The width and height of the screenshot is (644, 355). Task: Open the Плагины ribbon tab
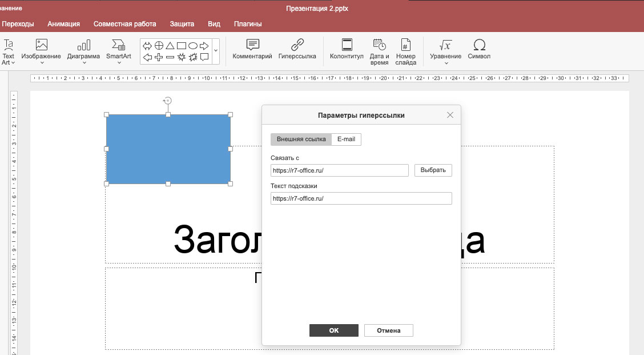(x=248, y=24)
